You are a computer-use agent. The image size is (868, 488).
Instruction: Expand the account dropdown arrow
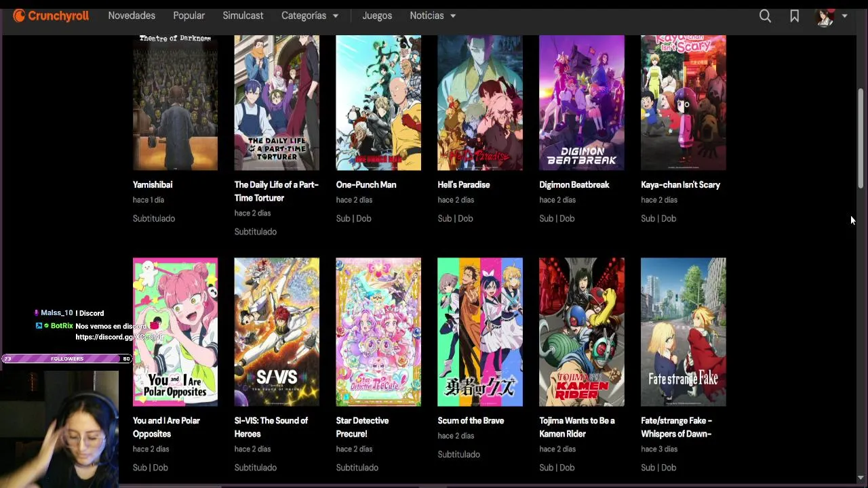(844, 16)
